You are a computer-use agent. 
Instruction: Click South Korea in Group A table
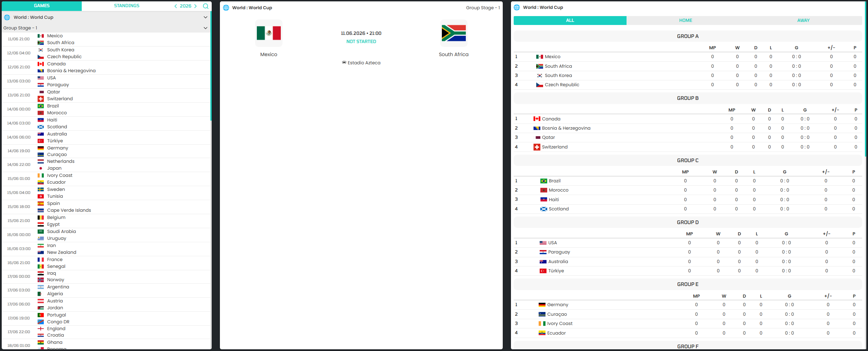[558, 76]
